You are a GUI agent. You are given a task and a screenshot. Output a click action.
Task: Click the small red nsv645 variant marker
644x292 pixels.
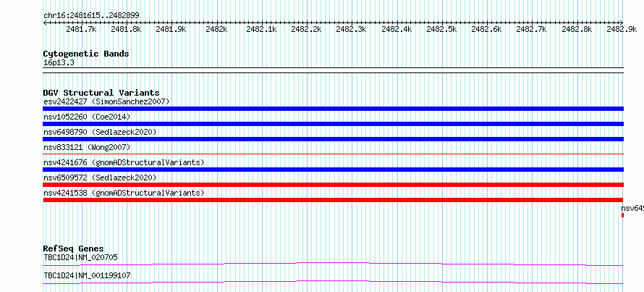pos(622,215)
